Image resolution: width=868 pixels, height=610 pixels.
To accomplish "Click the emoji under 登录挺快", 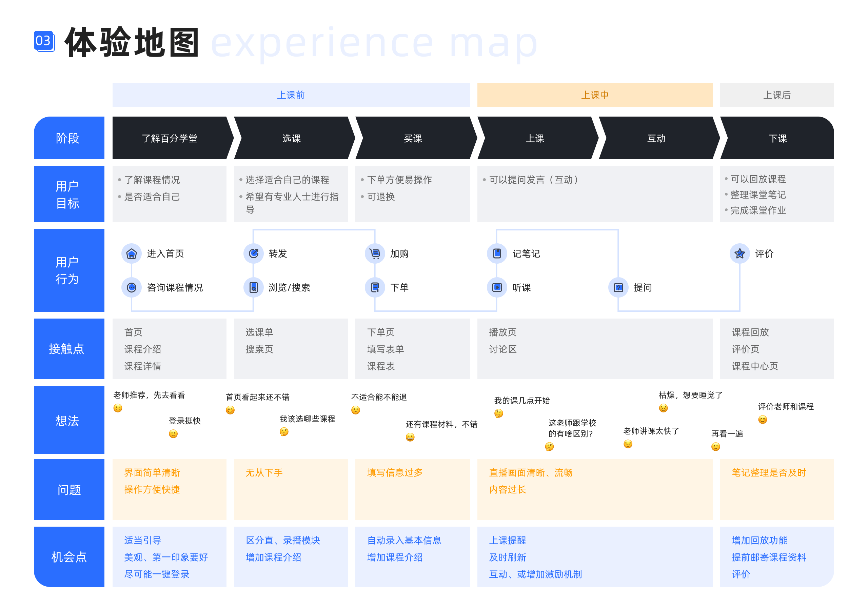I will click(173, 434).
